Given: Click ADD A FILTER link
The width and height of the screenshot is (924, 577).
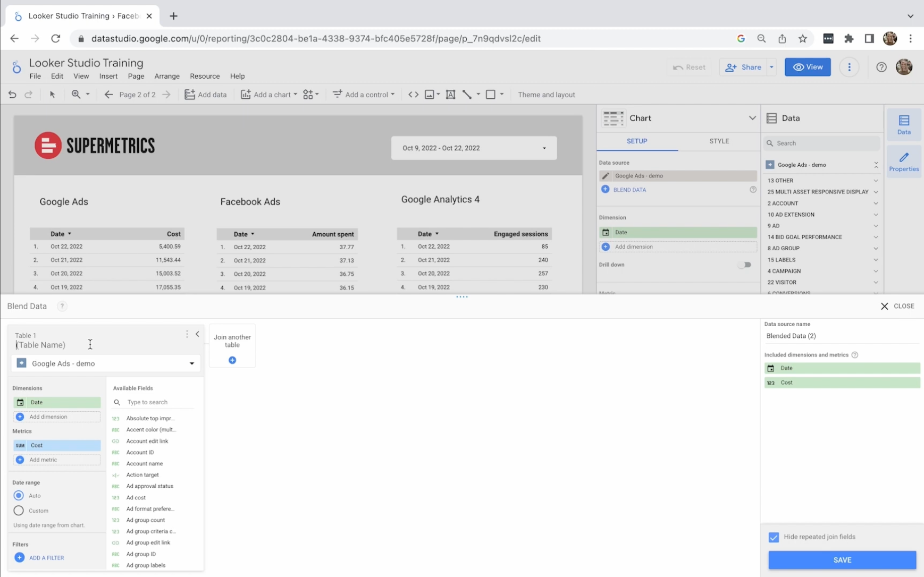Looking at the screenshot, I should tap(46, 558).
